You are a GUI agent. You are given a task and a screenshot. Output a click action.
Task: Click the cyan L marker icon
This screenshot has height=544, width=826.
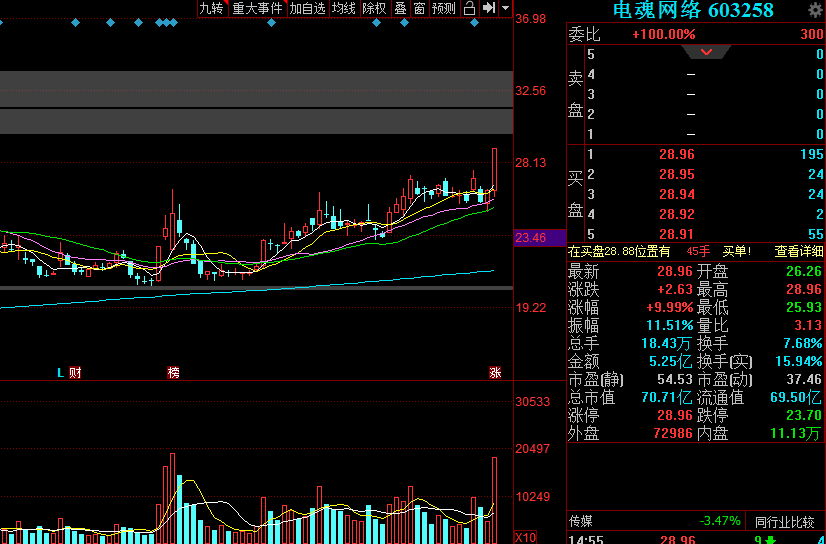pyautogui.click(x=61, y=373)
